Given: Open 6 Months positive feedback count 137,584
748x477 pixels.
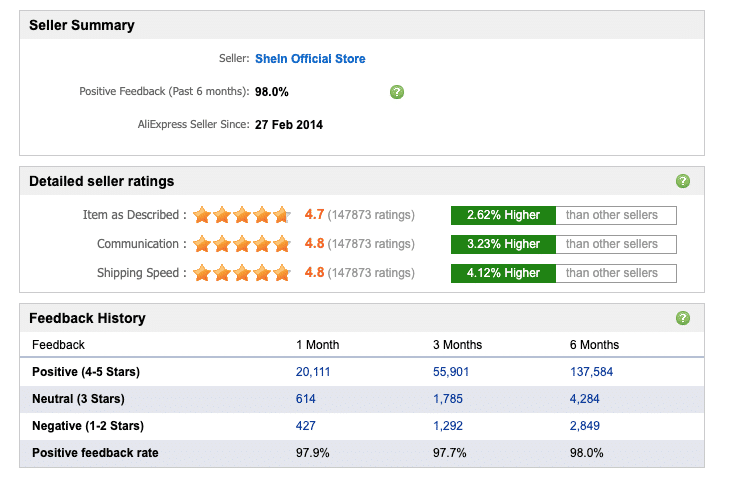Looking at the screenshot, I should (x=591, y=372).
